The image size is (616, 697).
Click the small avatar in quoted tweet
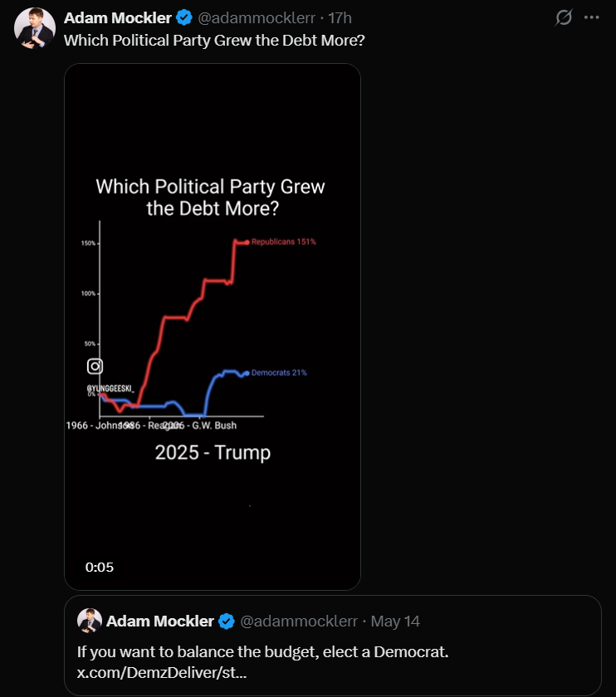pyautogui.click(x=90, y=621)
